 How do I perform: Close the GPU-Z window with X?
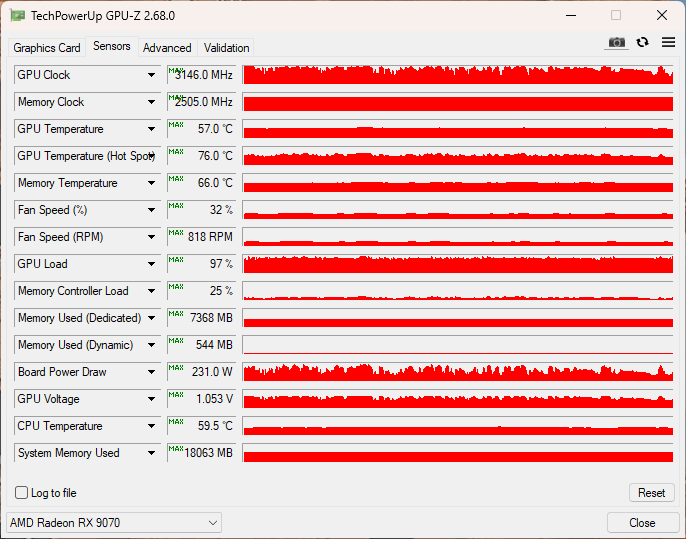pyautogui.click(x=662, y=15)
